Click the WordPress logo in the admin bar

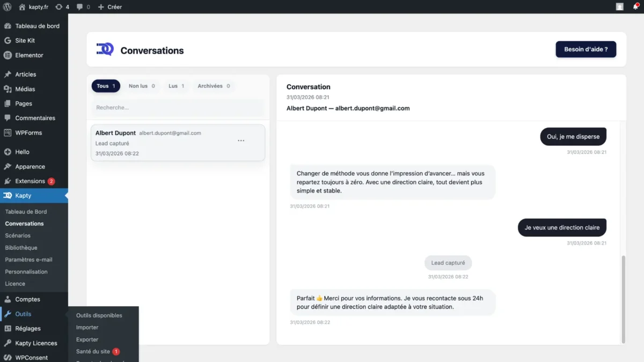tap(6, 7)
